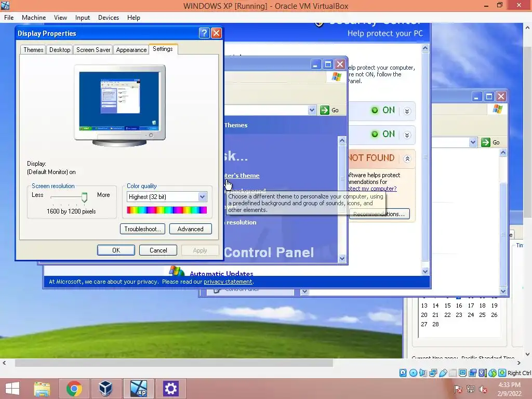Viewport: 532px width, 399px height.
Task: Click the recording indicator icon
Action: [472, 373]
